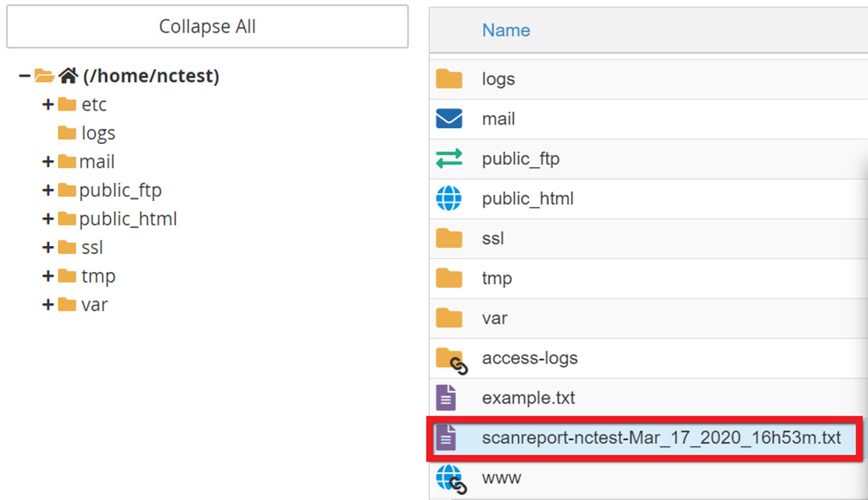Click the mail folder icon in tree

click(67, 161)
